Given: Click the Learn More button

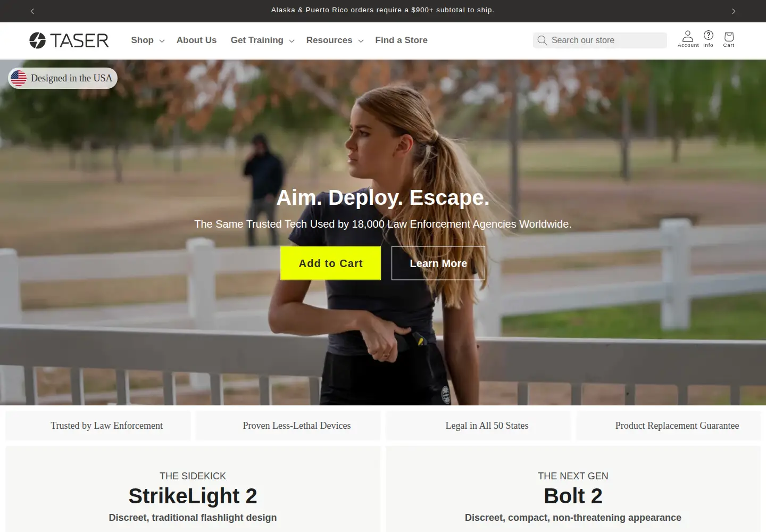Looking at the screenshot, I should [x=438, y=263].
